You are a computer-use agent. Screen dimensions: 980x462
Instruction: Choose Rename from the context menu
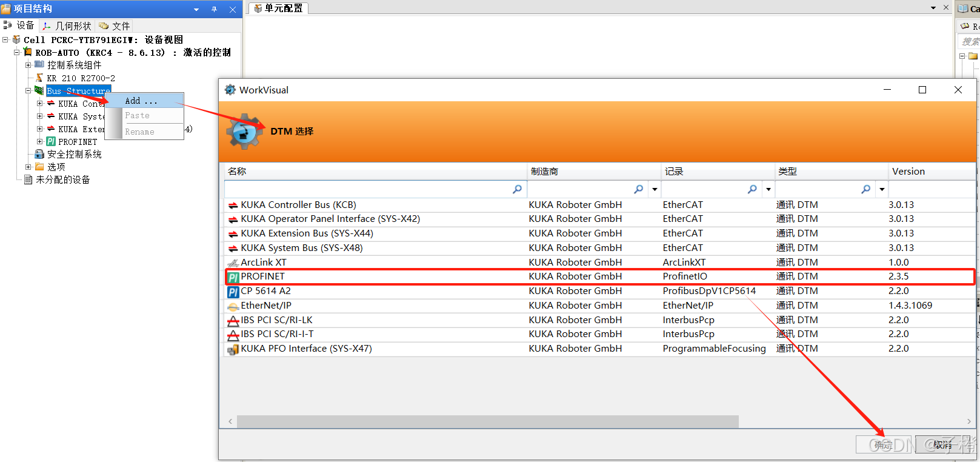coord(145,132)
